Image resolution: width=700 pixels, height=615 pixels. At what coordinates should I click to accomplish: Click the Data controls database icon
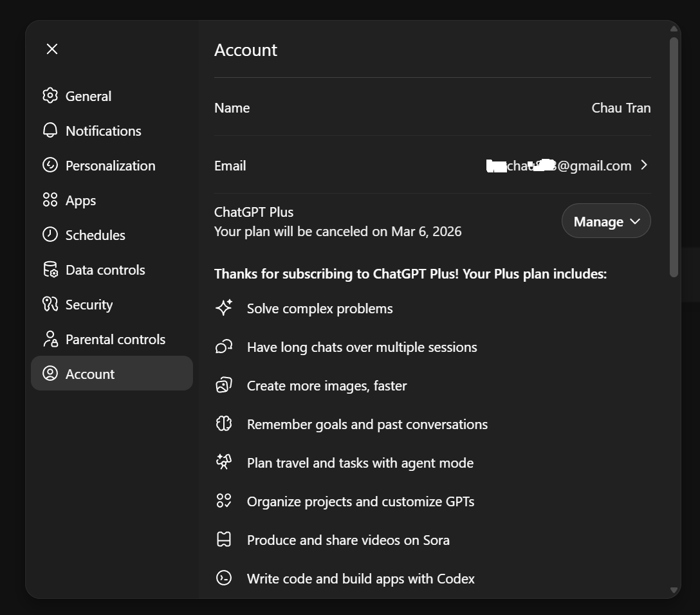50,270
